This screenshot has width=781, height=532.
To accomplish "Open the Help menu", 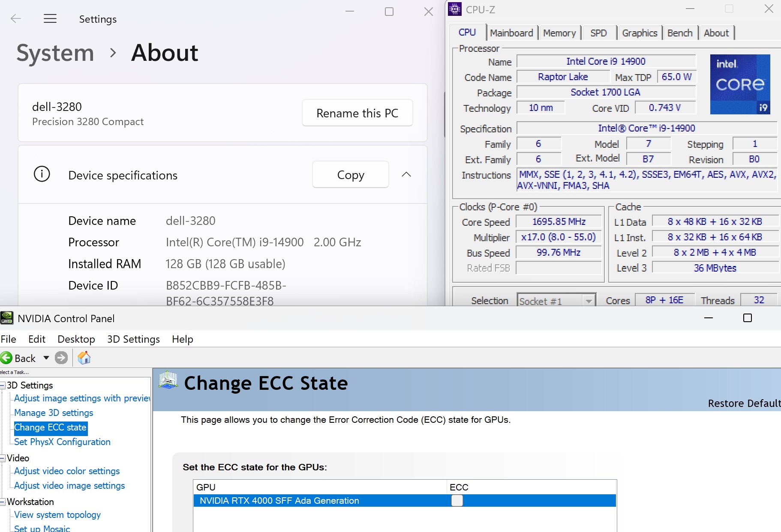I will coord(183,339).
